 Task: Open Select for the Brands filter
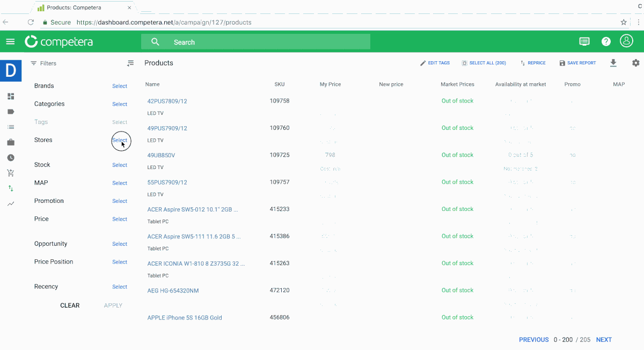[120, 86]
